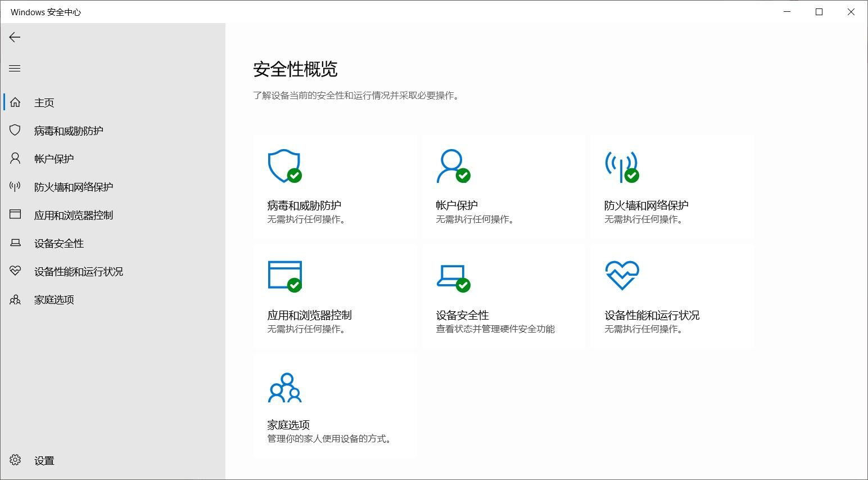
Task: Click the laptop icon on the 设备安全性 tile
Action: click(x=453, y=276)
